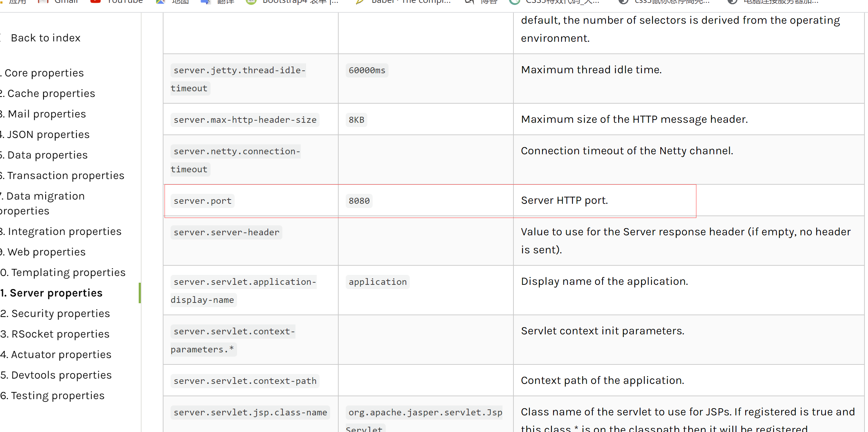This screenshot has height=432, width=868.
Task: Jump to Actuator properties
Action: click(61, 355)
